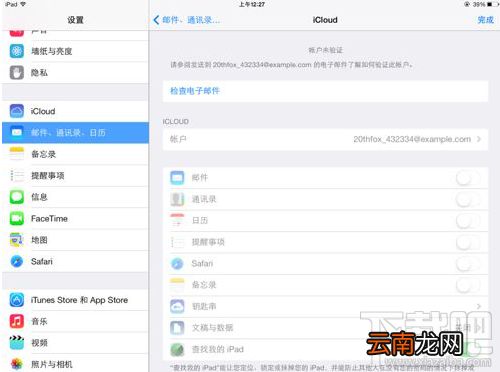Open account details chevron beside the email
Screen dimensions: 500x372
(x=479, y=139)
